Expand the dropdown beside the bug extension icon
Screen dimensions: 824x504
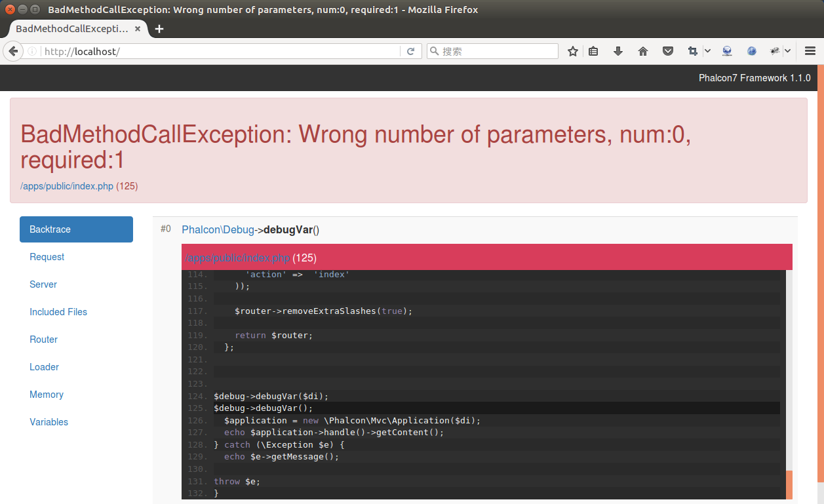[x=787, y=51]
